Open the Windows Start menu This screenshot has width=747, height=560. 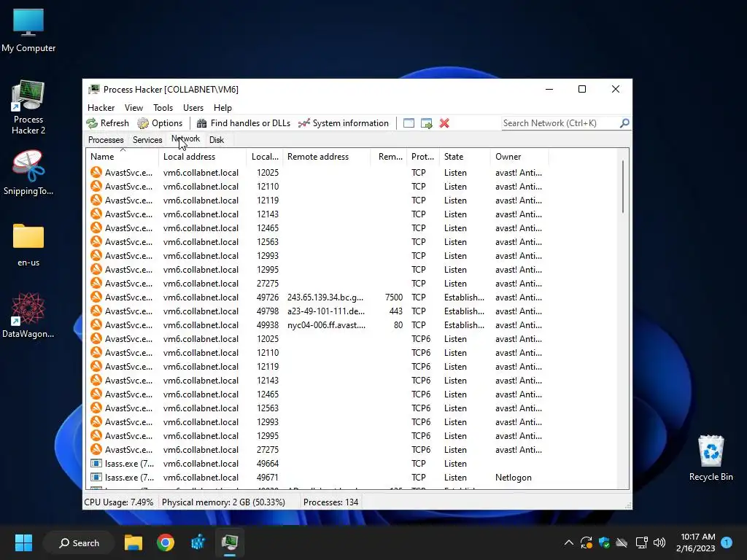23,542
